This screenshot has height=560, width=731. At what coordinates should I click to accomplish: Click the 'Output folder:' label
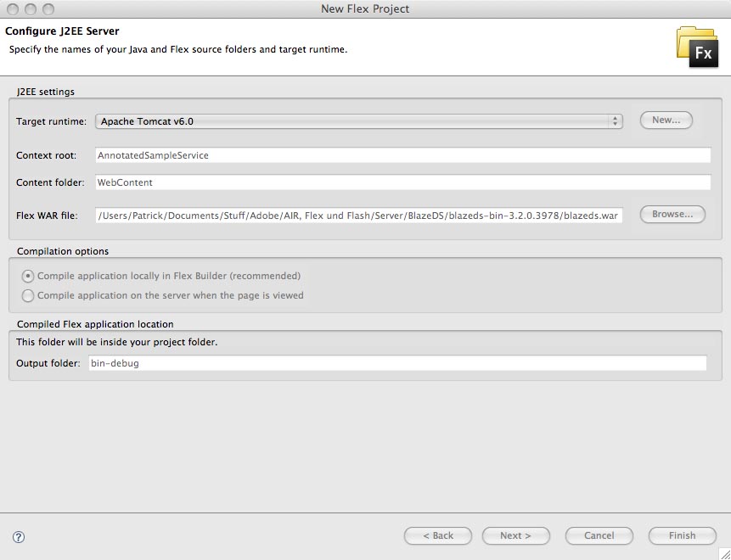point(48,363)
